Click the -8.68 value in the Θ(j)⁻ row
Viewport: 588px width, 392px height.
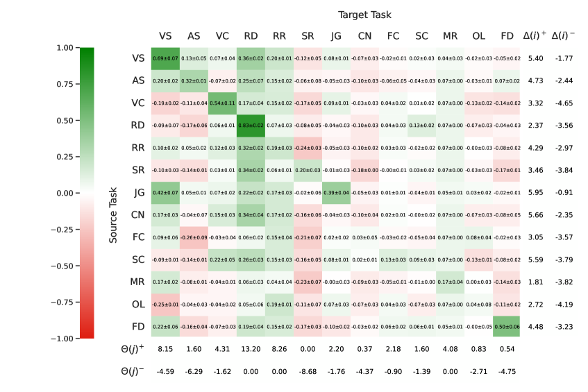point(308,373)
